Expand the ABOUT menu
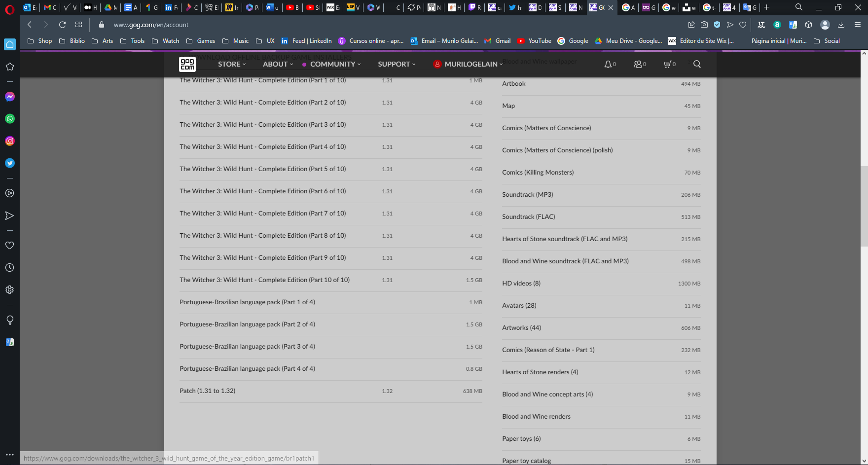868x465 pixels. (278, 64)
